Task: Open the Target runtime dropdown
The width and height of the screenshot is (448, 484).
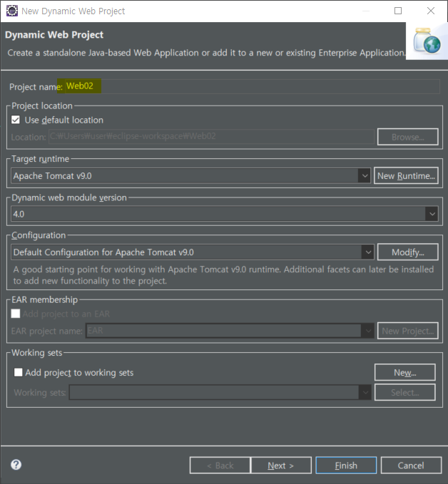Action: (365, 175)
